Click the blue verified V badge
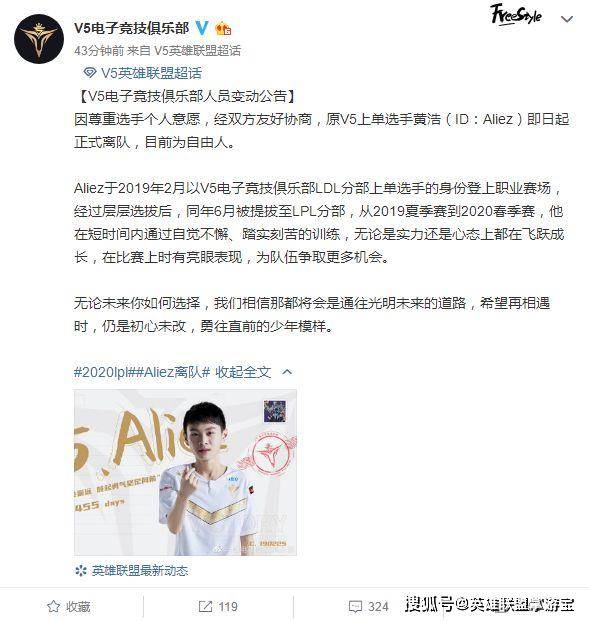 point(202,28)
